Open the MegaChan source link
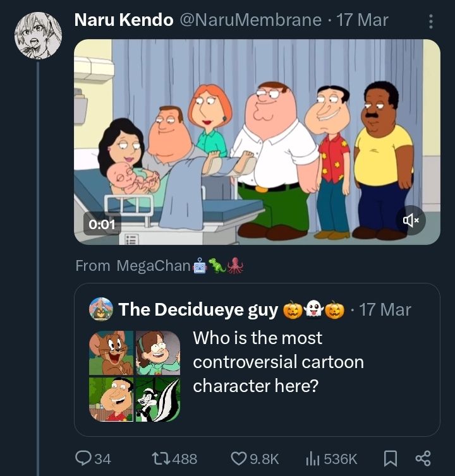The image size is (455, 476). click(154, 266)
